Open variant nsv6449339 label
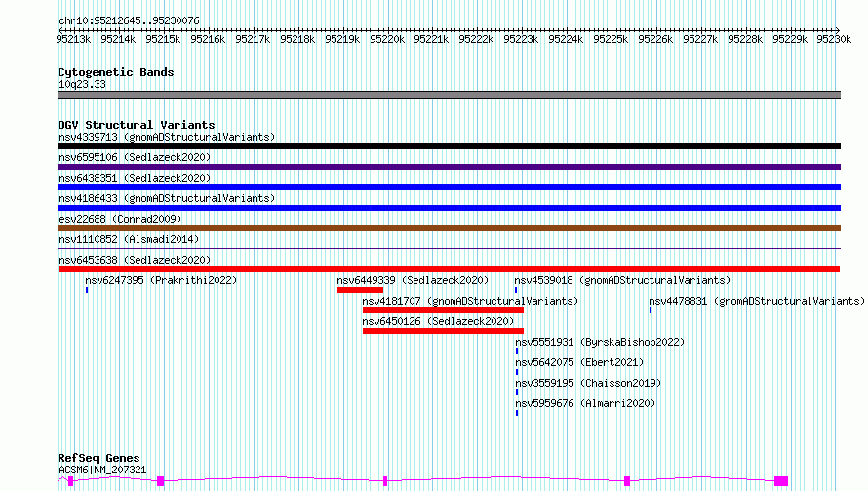Screen dimensions: 868x491 413,280
